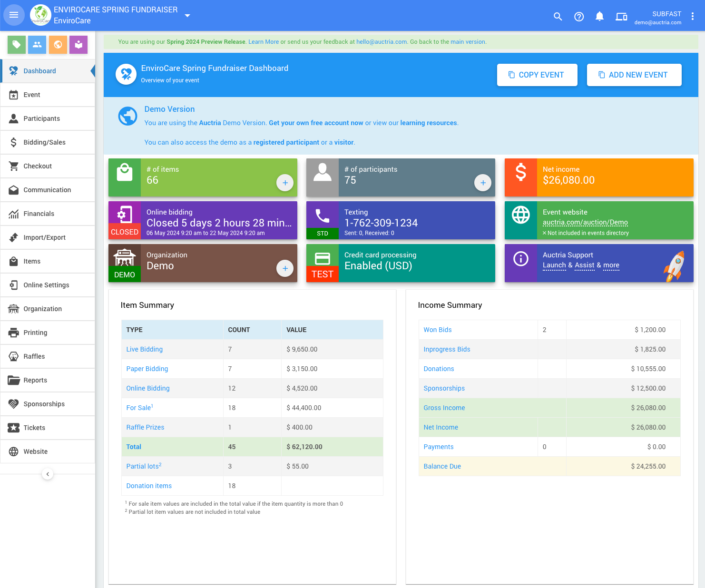
Task: Open Financials in the sidebar
Action: point(39,214)
